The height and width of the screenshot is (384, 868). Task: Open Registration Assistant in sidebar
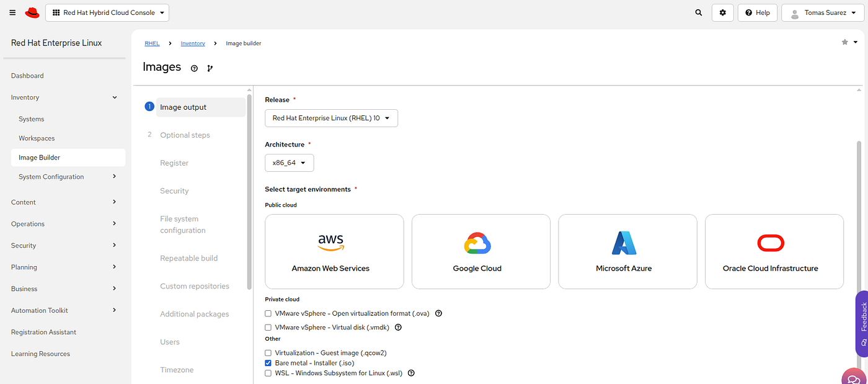pos(43,332)
